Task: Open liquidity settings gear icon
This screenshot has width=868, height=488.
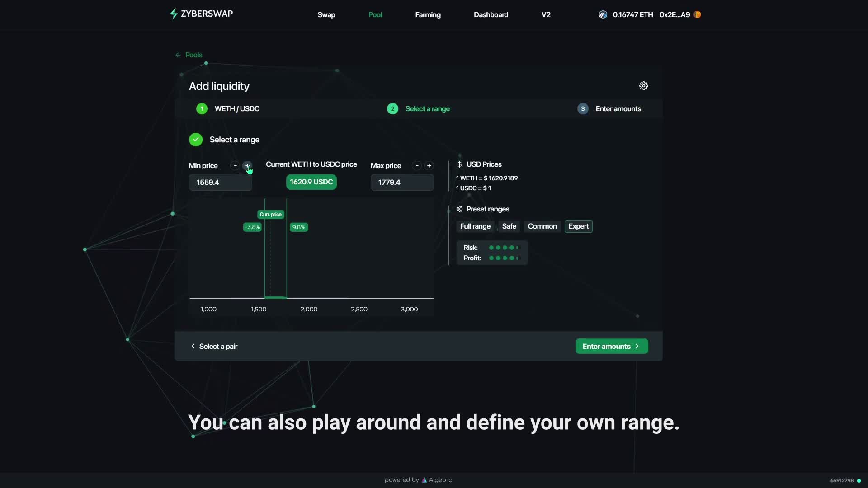Action: [643, 86]
